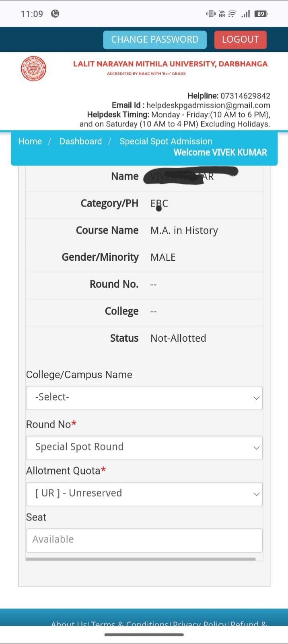Open the Allotment Quota dropdown
Viewport: 288px width, 644px height.
(x=144, y=494)
